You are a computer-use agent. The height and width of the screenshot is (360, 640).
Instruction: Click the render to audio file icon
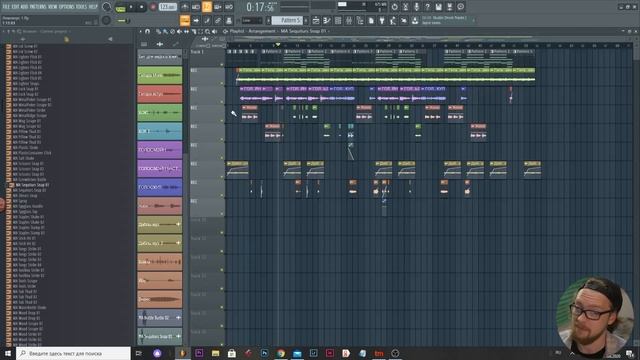tap(449, 7)
